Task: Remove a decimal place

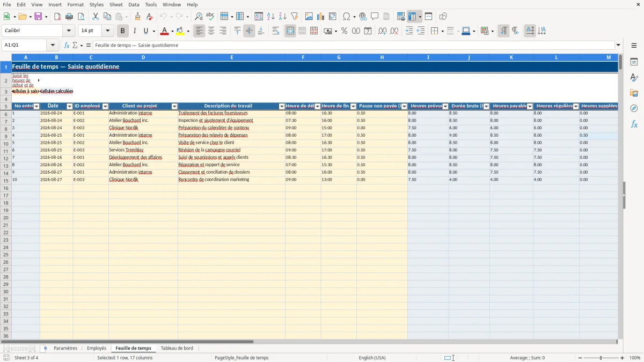Action: tap(394, 31)
